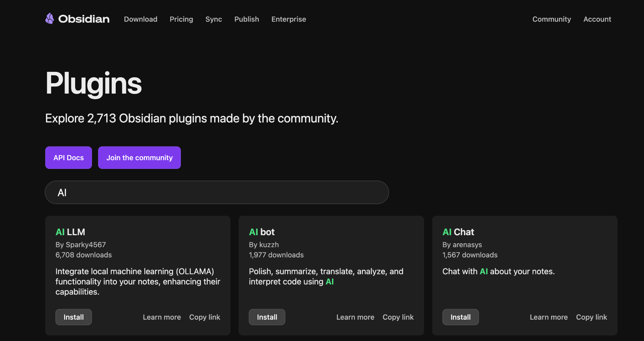Viewport: 644px width, 341px height.
Task: Focus the plugin search field containing AI
Action: coord(217,192)
